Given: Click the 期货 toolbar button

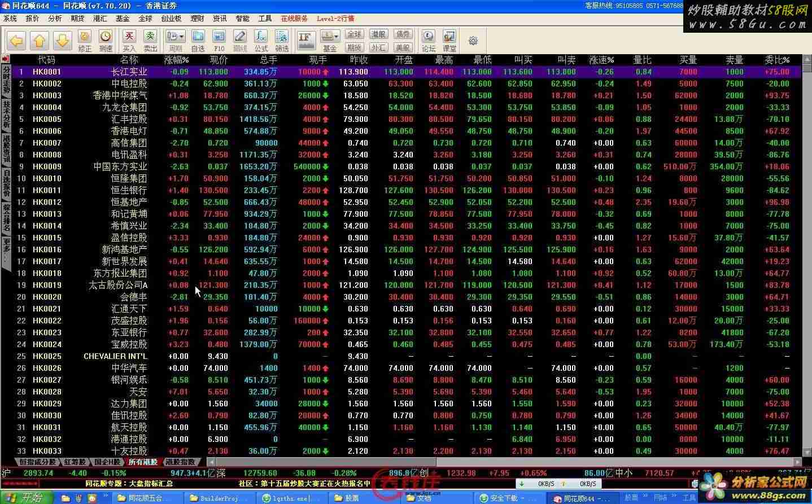Looking at the screenshot, I should click(354, 47).
